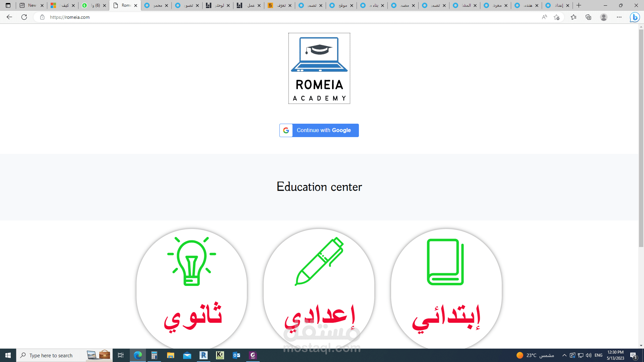The image size is (644, 362).
Task: Go back using browser arrow
Action: tap(9, 17)
